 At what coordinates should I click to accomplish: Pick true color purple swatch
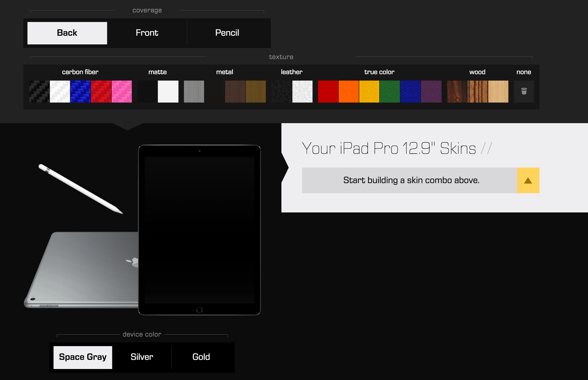(431, 92)
